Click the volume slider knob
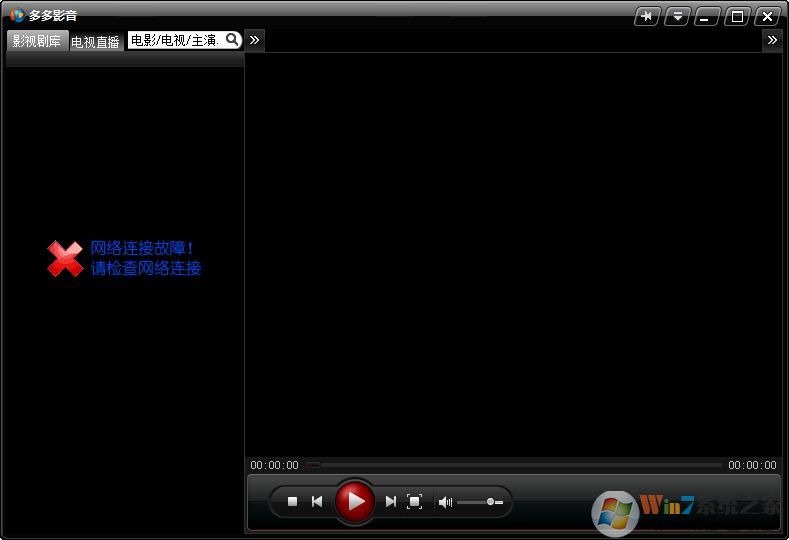Image resolution: width=789 pixels, height=540 pixels. click(490, 502)
